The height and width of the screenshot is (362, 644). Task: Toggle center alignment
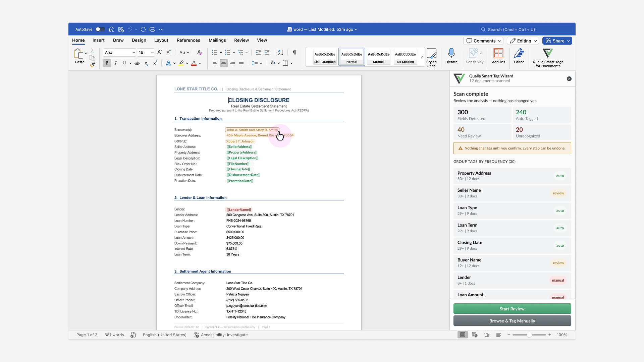pos(224,63)
